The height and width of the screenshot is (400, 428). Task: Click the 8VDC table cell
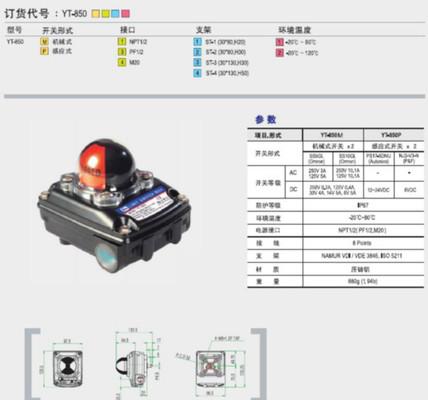[x=409, y=190]
